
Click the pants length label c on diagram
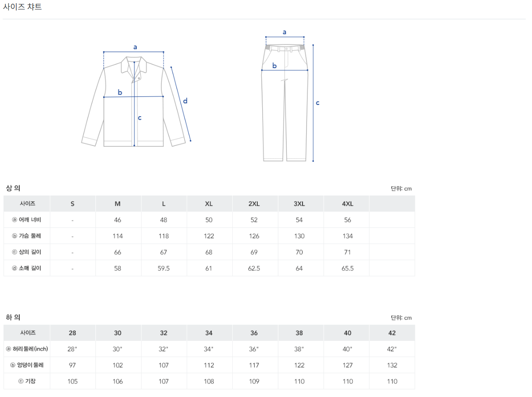pos(317,103)
